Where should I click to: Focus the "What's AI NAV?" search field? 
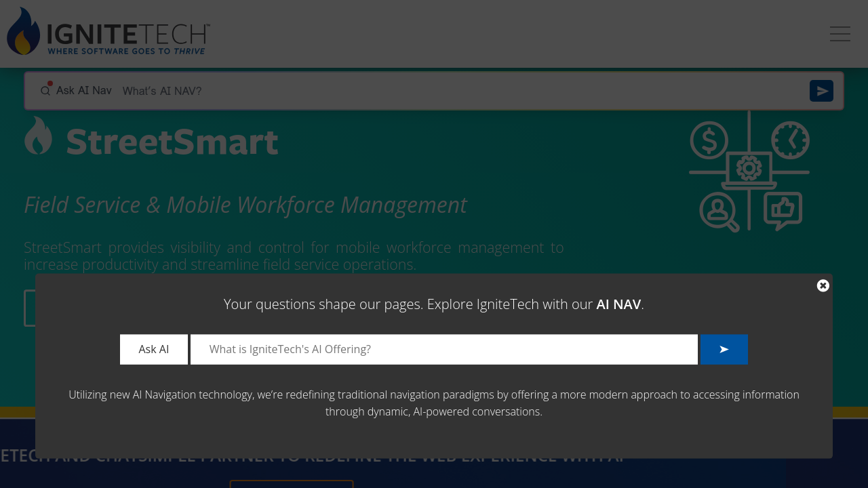click(x=461, y=91)
